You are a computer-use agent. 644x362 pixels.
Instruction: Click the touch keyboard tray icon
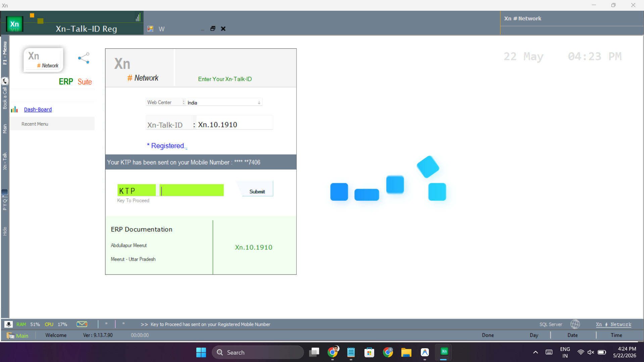(x=549, y=352)
